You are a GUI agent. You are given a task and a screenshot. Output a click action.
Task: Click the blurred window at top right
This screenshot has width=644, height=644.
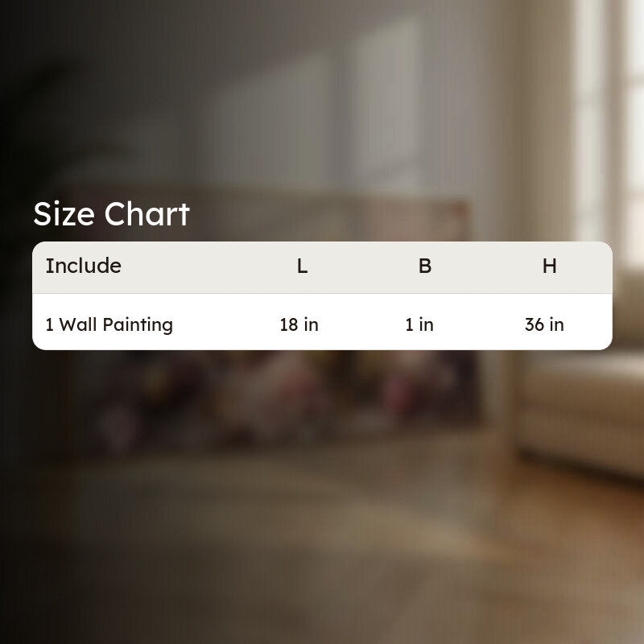point(608,123)
